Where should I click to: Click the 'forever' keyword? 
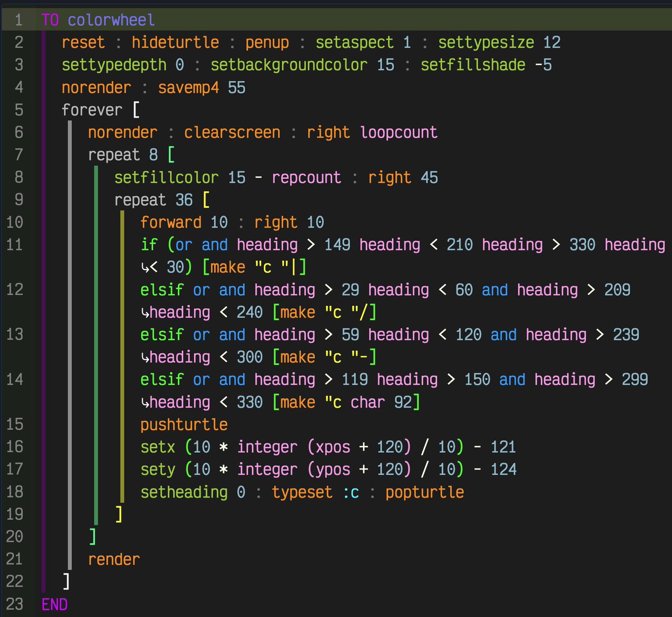(92, 110)
